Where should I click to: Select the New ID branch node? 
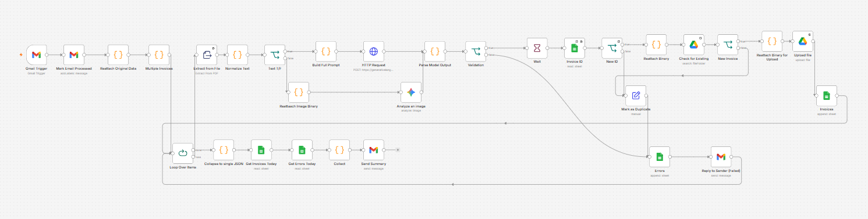tap(611, 48)
